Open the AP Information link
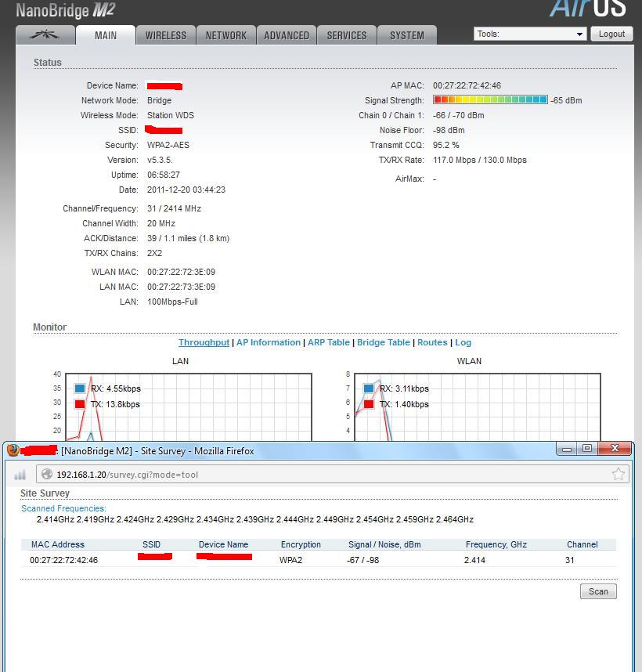Viewport: 642px width, 672px height. tap(269, 342)
